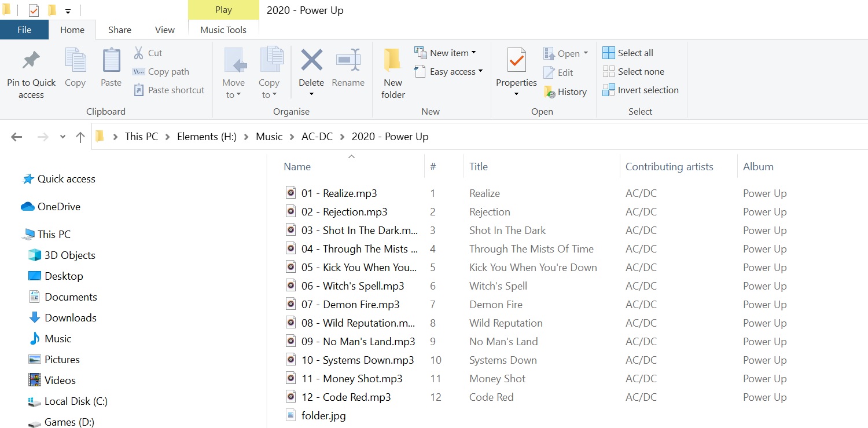Open Videos in navigation pane
This screenshot has height=428, width=868.
click(52, 381)
